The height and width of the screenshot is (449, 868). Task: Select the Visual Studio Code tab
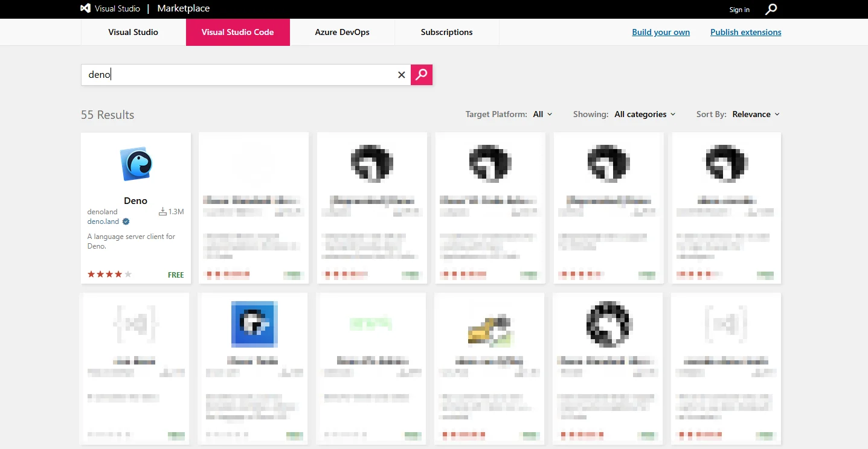[x=237, y=32]
